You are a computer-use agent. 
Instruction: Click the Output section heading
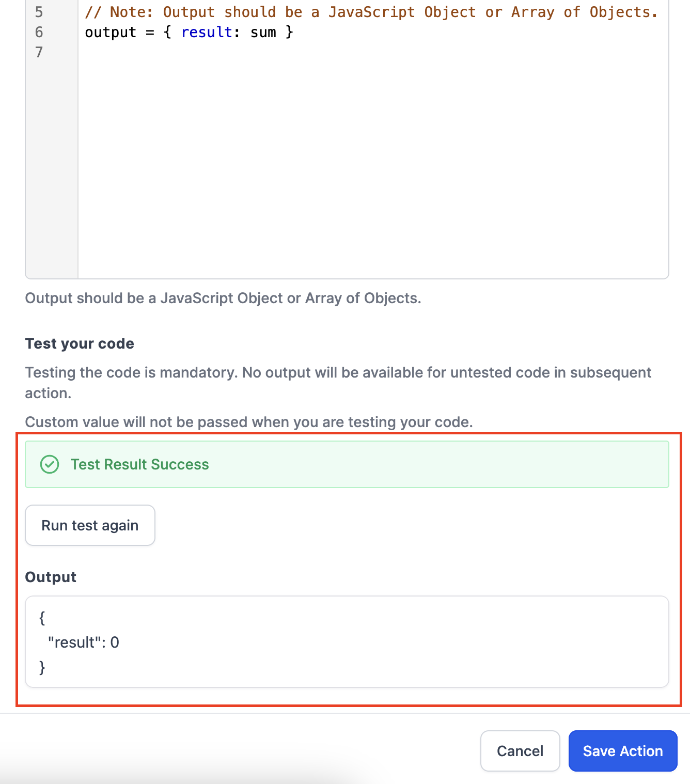51,577
